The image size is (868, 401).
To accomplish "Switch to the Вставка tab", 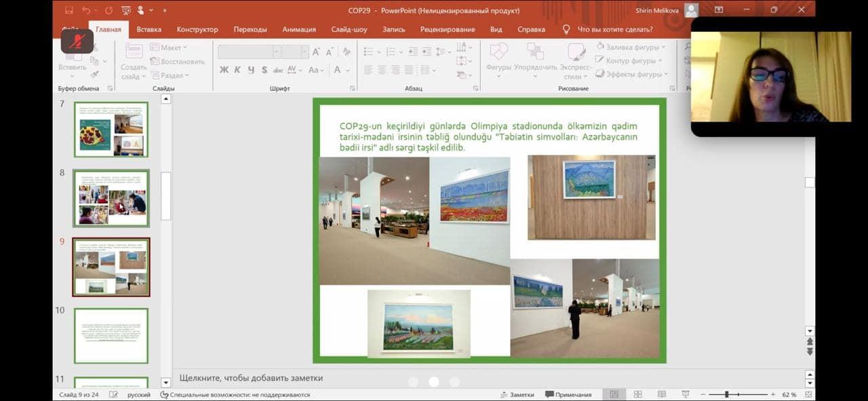I will point(149,29).
